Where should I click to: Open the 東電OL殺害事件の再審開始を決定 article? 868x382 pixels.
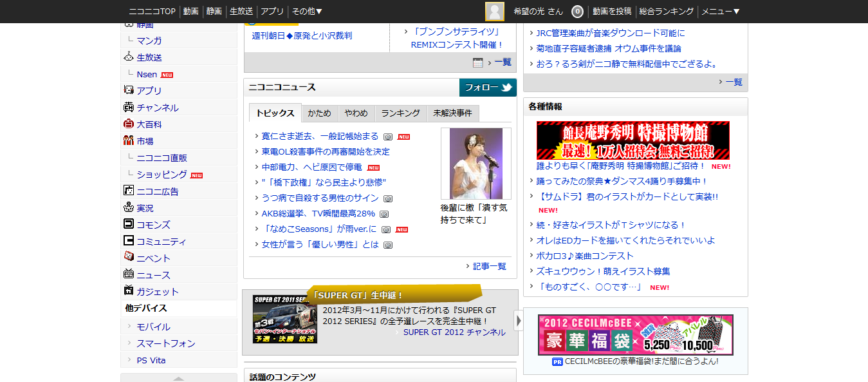click(x=326, y=151)
